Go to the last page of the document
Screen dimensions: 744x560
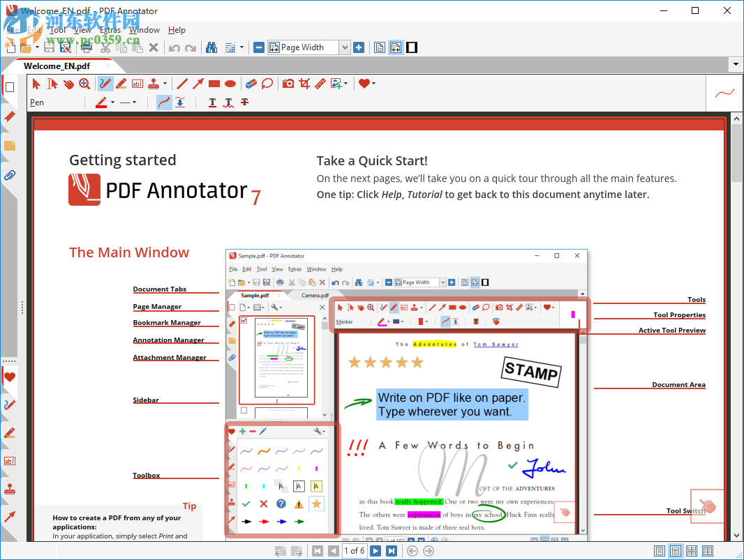392,551
